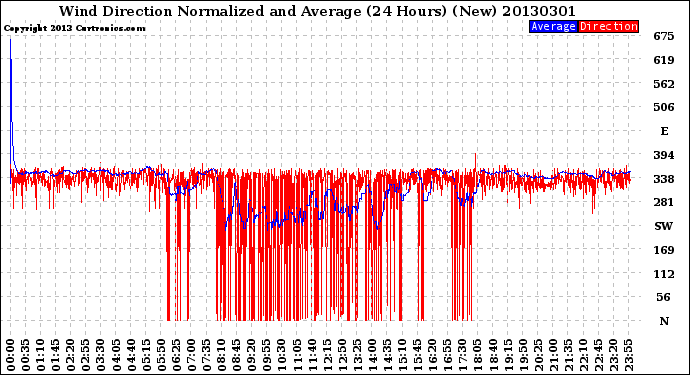
Task: Click the 675 y-axis label
Action: pyautogui.click(x=664, y=36)
